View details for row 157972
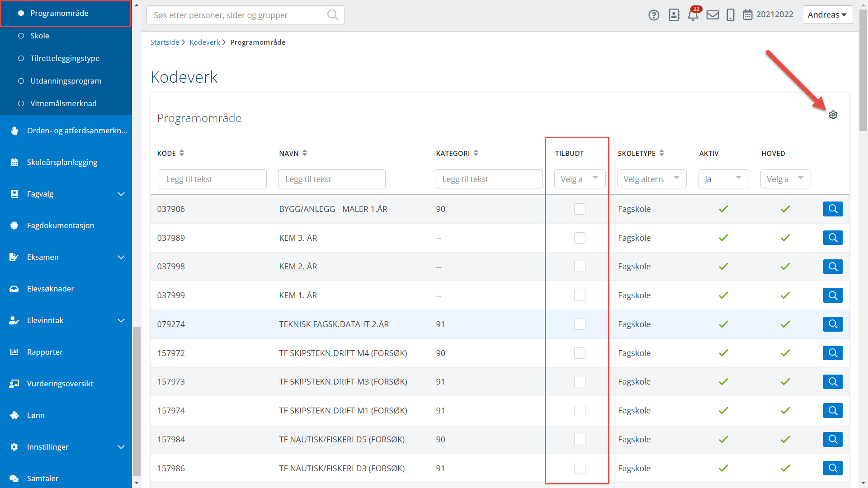This screenshot has height=488, width=868. pyautogui.click(x=833, y=353)
